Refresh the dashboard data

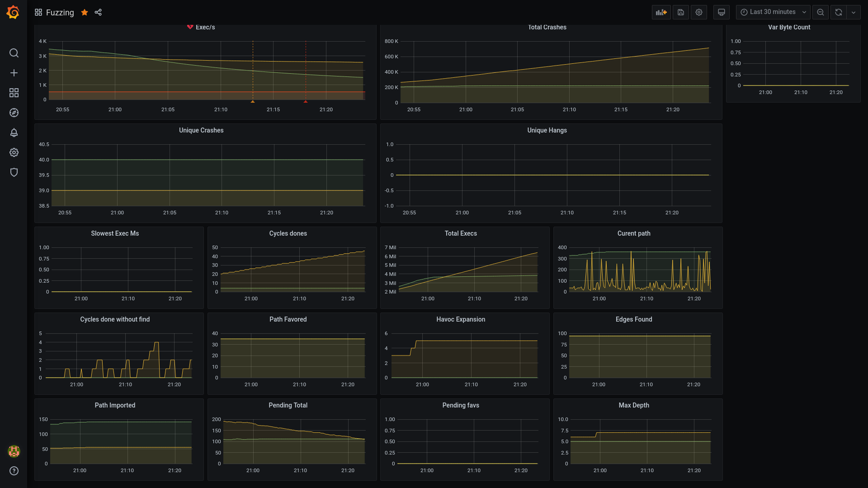pos(838,12)
